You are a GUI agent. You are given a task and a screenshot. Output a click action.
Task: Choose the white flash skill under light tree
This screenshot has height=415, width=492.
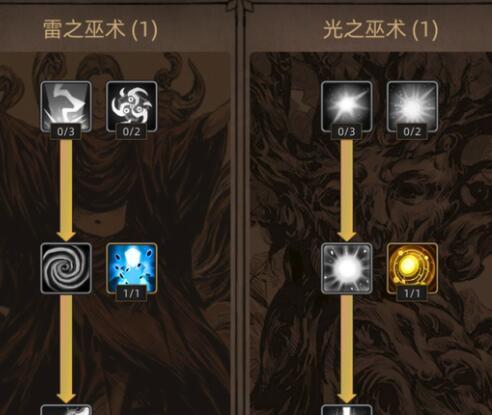click(x=346, y=268)
